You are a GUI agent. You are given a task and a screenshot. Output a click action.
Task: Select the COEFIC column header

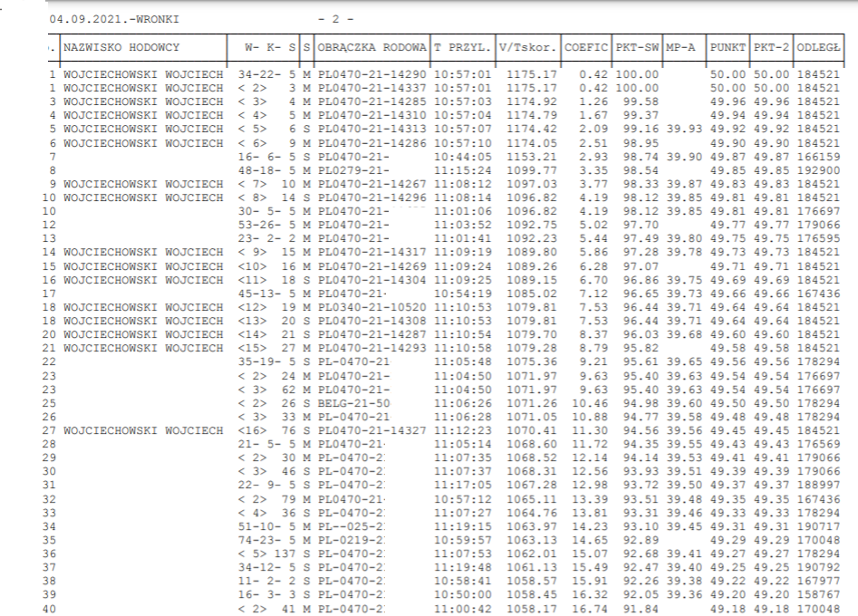click(x=587, y=45)
